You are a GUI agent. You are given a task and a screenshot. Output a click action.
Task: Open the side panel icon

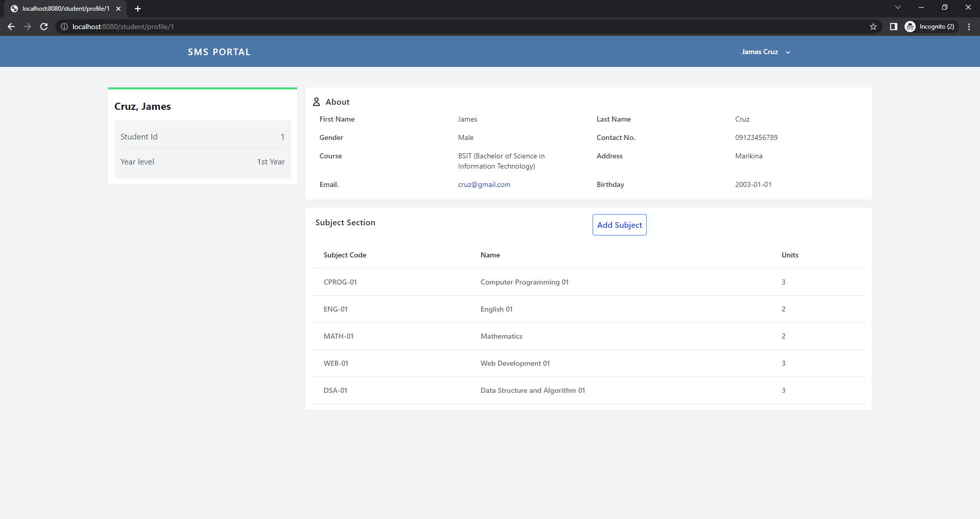click(x=894, y=27)
